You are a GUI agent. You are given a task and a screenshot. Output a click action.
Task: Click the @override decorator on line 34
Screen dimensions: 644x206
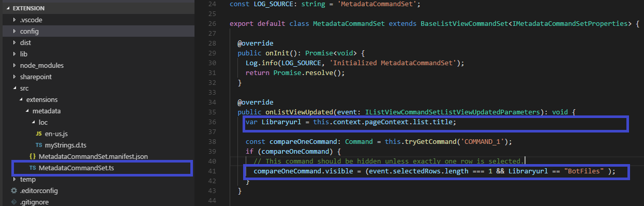[256, 102]
